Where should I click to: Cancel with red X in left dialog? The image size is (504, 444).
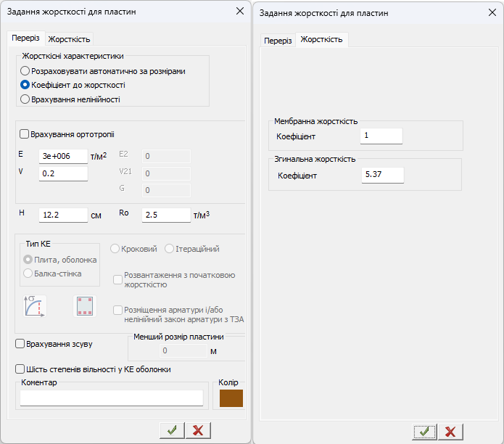point(198,429)
